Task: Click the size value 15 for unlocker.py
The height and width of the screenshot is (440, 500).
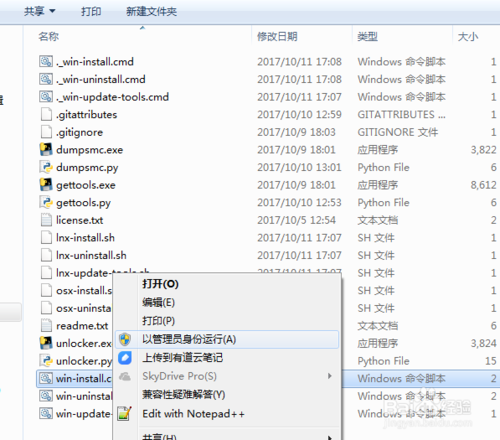Action: pyautogui.click(x=491, y=361)
